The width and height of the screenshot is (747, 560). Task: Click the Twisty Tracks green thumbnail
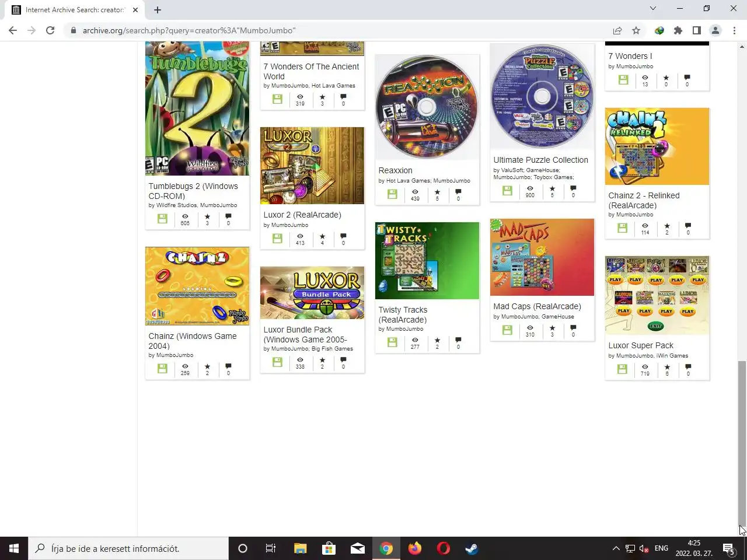(x=427, y=261)
